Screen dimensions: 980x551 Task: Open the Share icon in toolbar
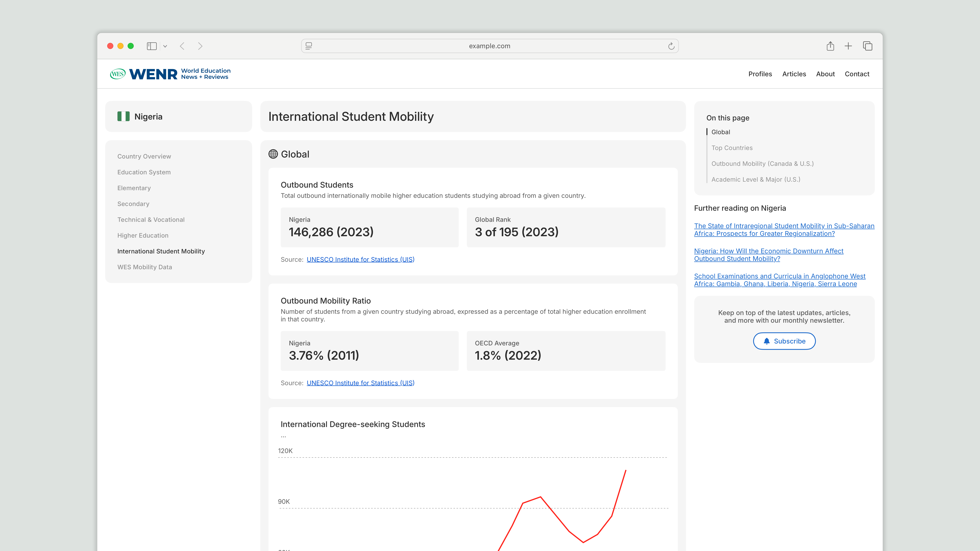pyautogui.click(x=830, y=46)
